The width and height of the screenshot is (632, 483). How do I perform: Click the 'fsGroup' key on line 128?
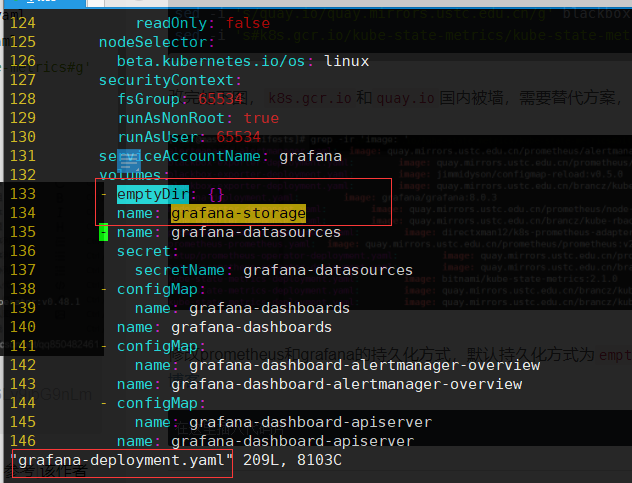click(148, 99)
